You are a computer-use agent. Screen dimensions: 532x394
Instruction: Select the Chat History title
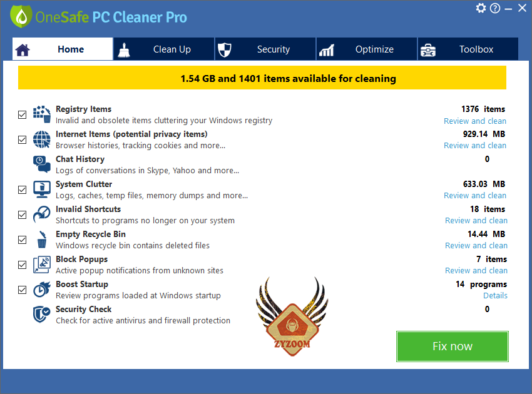[x=80, y=159]
